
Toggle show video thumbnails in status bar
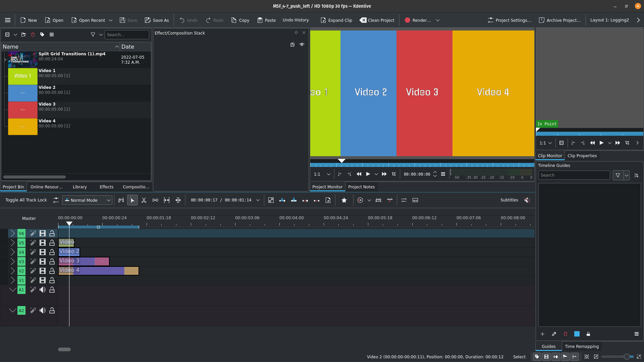[546, 357]
